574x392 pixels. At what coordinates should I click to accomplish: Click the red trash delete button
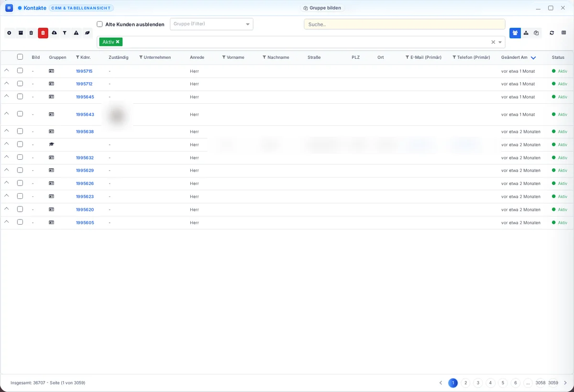43,33
